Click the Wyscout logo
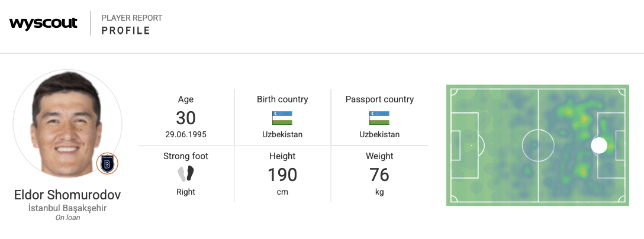Viewport: 644px width, 239px height. (43, 24)
